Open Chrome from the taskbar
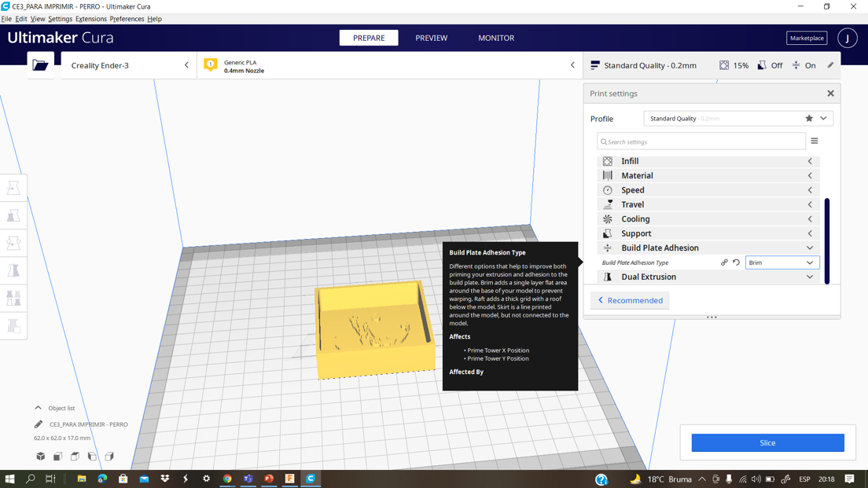Screen dimensions: 868x488 [227, 479]
